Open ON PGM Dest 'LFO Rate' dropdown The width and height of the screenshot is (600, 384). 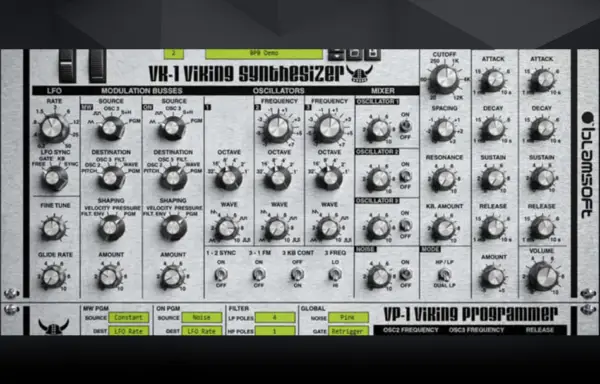tap(202, 331)
